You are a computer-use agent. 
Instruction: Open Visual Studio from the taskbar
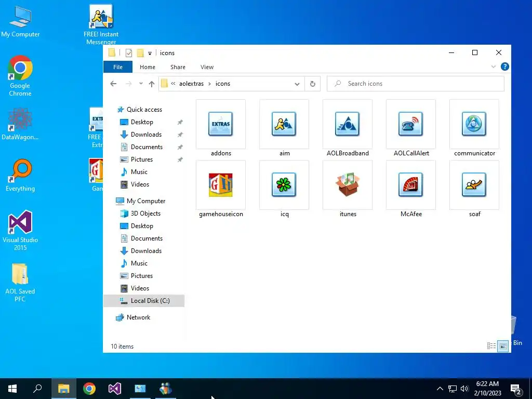pos(115,389)
